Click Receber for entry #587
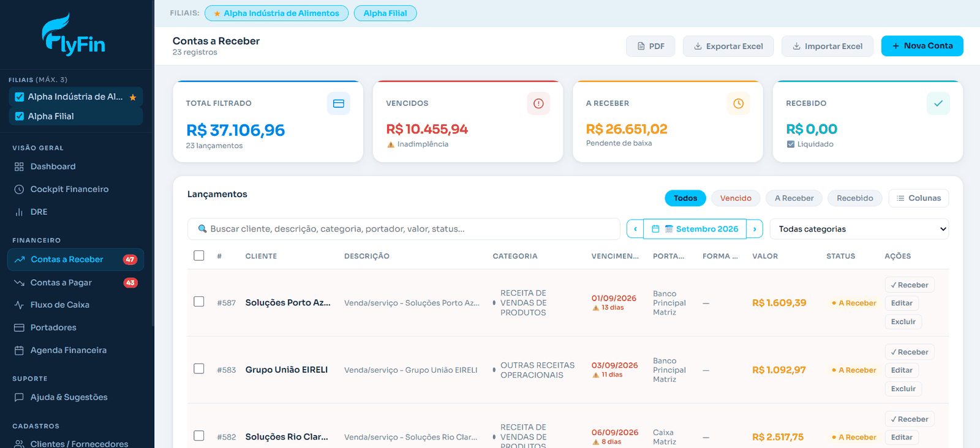This screenshot has height=448, width=980. tap(910, 285)
